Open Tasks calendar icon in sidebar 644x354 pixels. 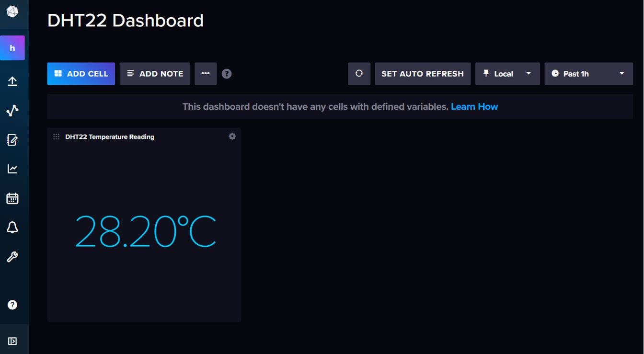coord(12,198)
